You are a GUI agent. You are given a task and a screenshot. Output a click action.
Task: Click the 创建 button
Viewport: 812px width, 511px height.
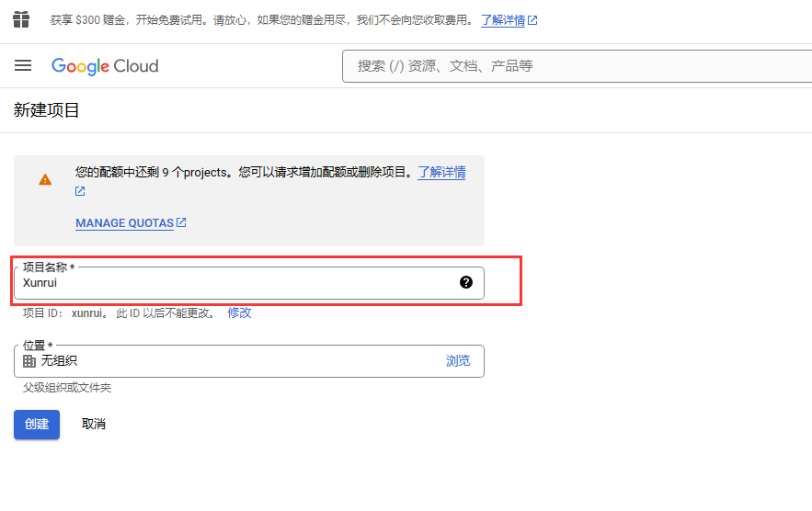click(37, 425)
